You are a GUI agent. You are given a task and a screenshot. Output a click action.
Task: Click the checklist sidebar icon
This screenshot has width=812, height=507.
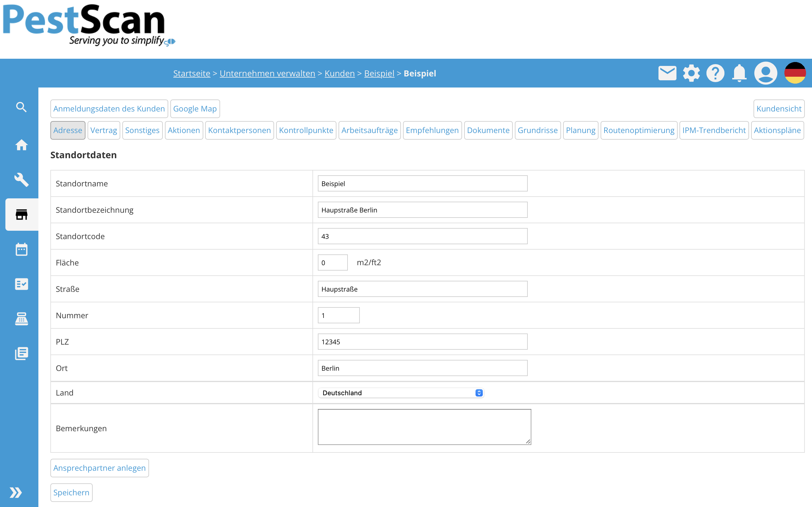coord(21,284)
